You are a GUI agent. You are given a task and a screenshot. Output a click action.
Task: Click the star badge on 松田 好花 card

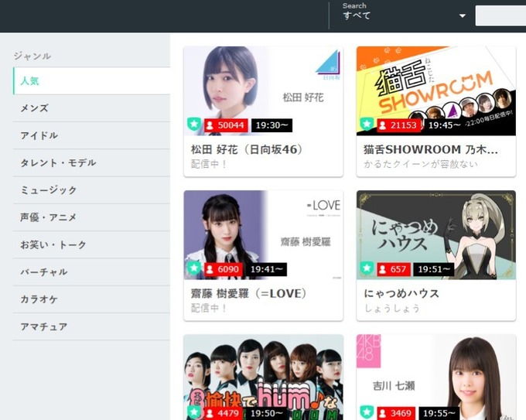pyautogui.click(x=194, y=125)
